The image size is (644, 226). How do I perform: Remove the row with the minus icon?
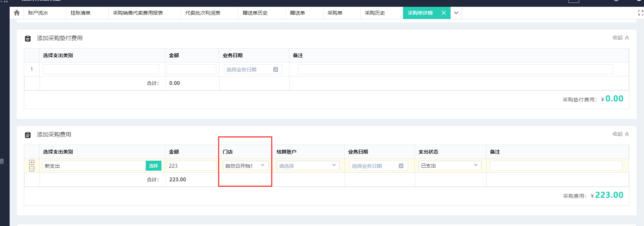[32, 169]
